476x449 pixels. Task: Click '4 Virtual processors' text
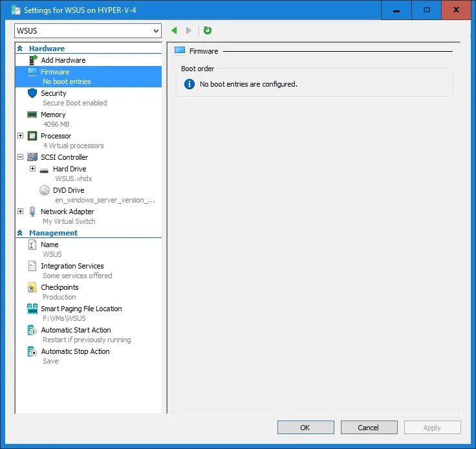pyautogui.click(x=73, y=146)
